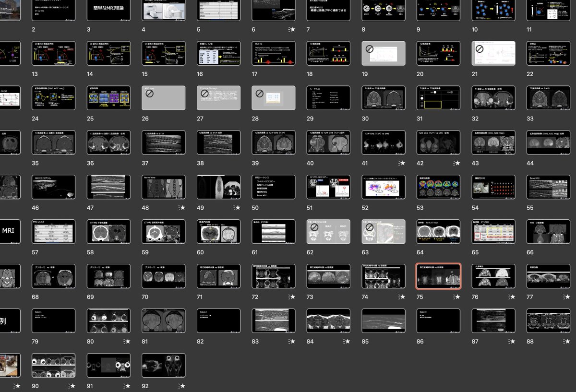The width and height of the screenshot is (576, 392).
Task: Click the slide number label 13
Action: pyautogui.click(x=35, y=74)
